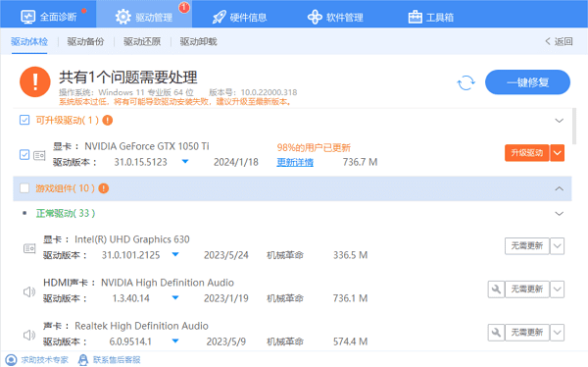The width and height of the screenshot is (588, 367).
Task: Switch to the 驱动备份 sub-tab
Action: [85, 41]
